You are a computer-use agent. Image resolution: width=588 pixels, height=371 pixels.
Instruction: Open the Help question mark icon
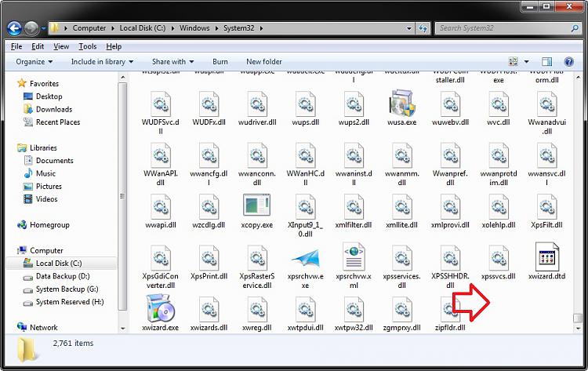(568, 61)
